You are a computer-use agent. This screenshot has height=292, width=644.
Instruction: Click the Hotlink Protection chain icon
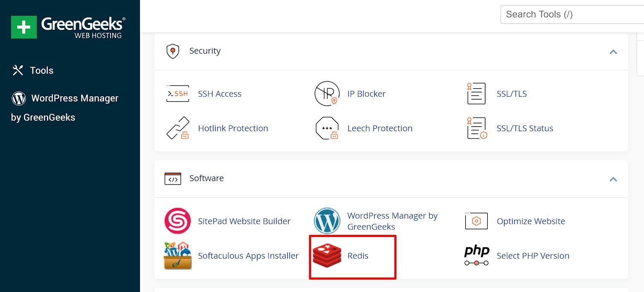[x=178, y=128]
